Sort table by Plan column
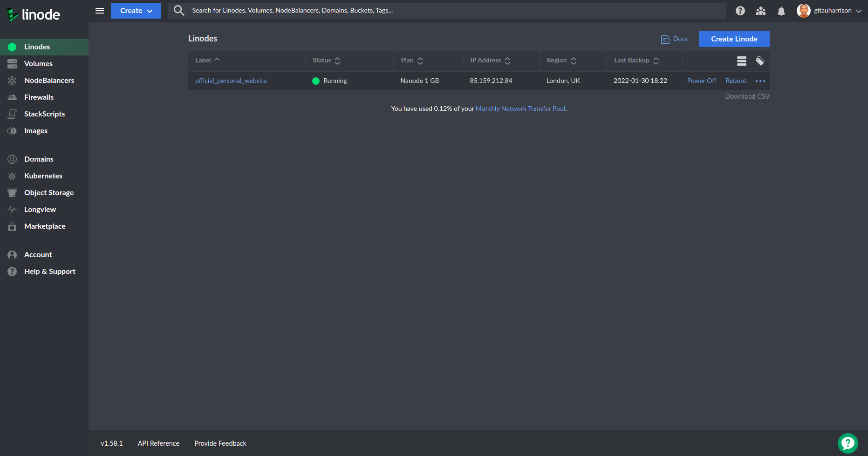868x456 pixels. click(412, 61)
